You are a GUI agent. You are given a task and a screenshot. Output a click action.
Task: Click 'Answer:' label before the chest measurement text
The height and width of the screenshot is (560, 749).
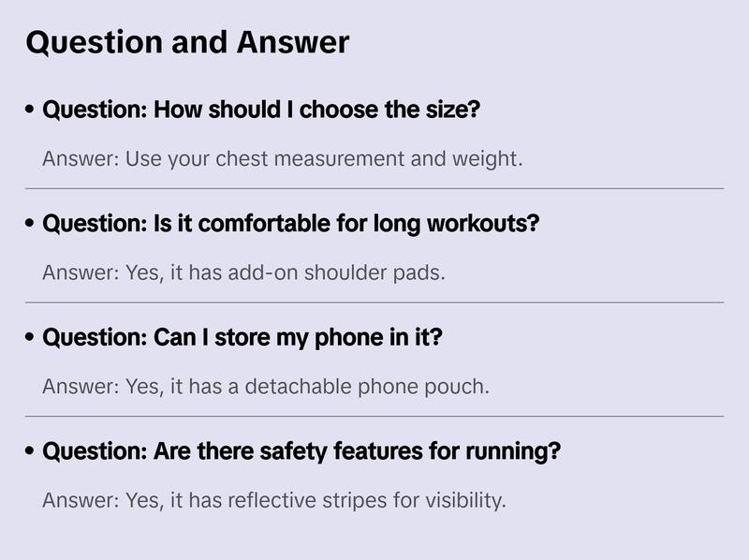81,159
